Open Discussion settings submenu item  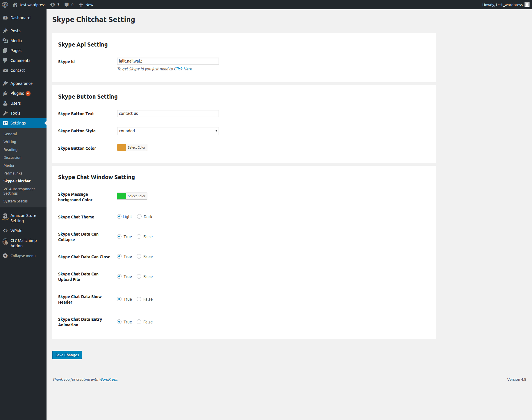point(13,157)
